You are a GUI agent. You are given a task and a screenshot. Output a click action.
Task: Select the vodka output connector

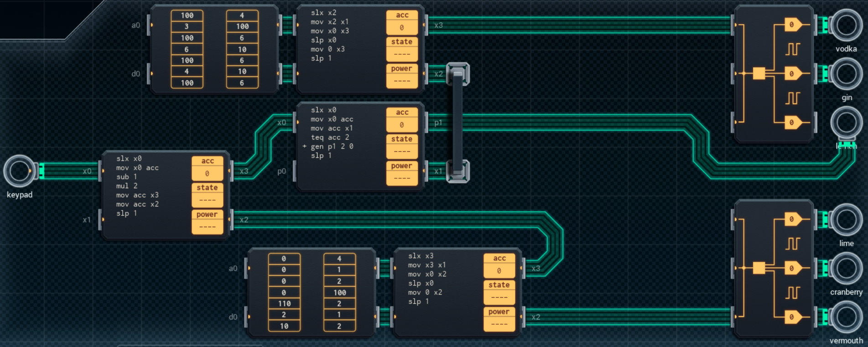point(846,25)
